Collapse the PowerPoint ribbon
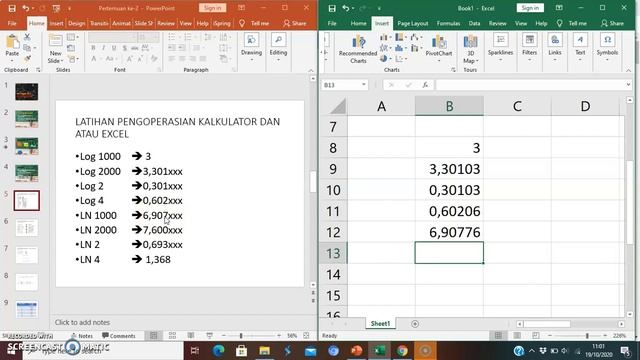This screenshot has width=640, height=360. point(311,70)
